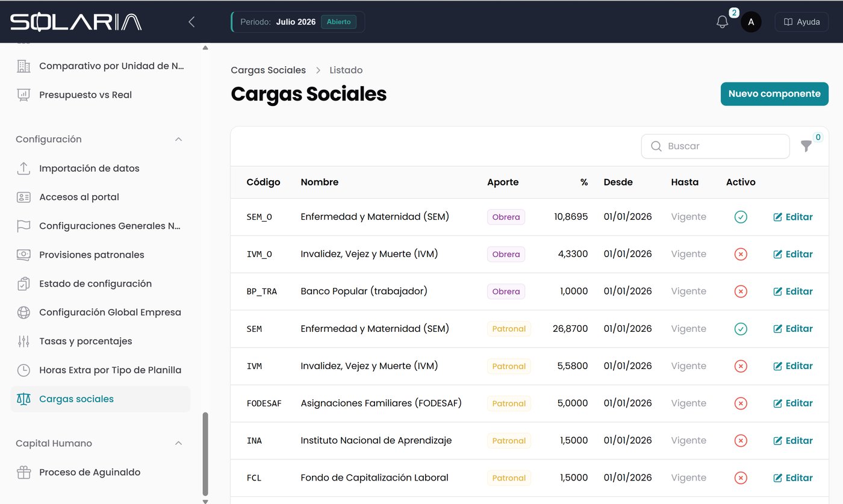Open Importación de datos menu item
843x504 pixels.
point(101,168)
